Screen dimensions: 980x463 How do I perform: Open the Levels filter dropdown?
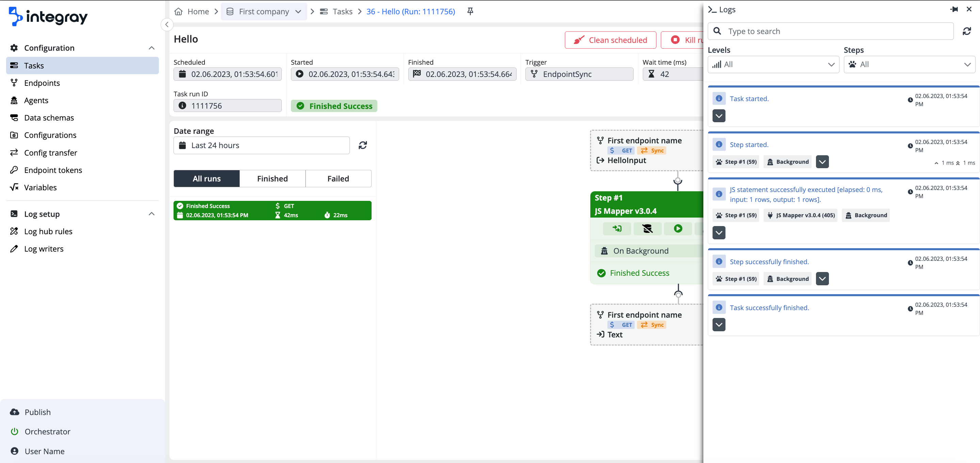coord(773,64)
